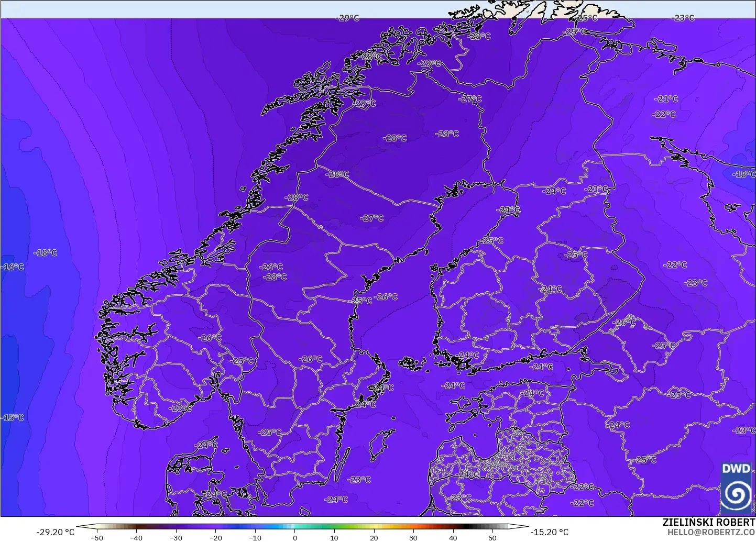Click the -26°C label east of Finland in Russia
The image size is (756, 542).
[624, 323]
